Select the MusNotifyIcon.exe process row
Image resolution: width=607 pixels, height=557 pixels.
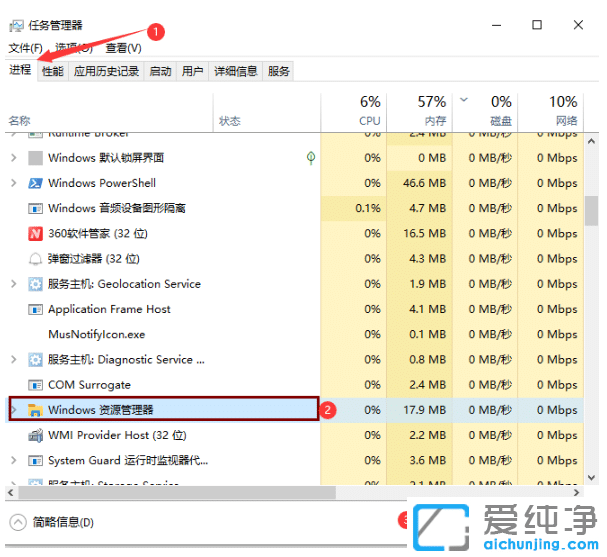[294, 334]
